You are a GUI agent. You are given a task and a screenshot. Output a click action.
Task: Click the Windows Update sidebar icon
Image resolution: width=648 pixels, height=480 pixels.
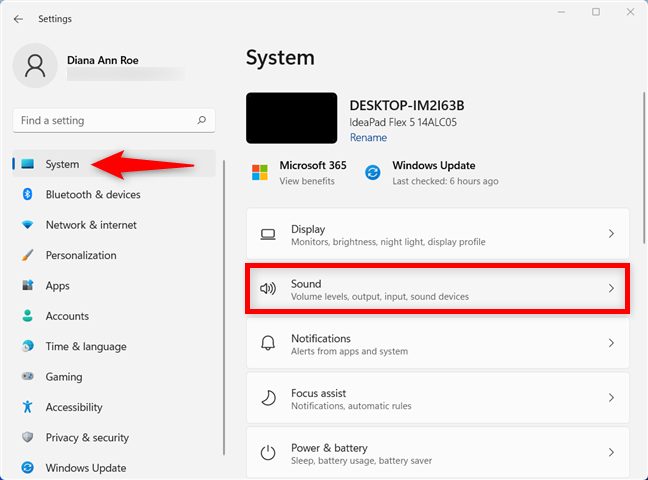click(28, 468)
